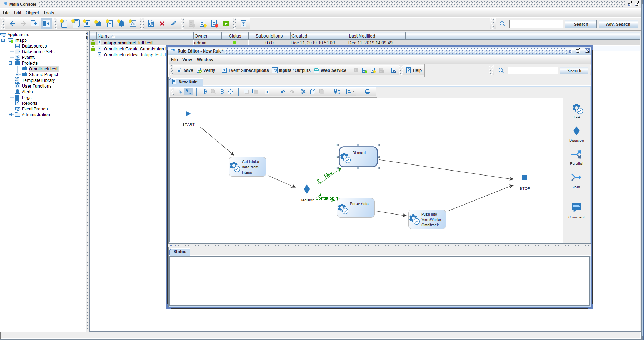Click the Adv. Search button
Image resolution: width=644 pixels, height=340 pixels.
point(618,24)
